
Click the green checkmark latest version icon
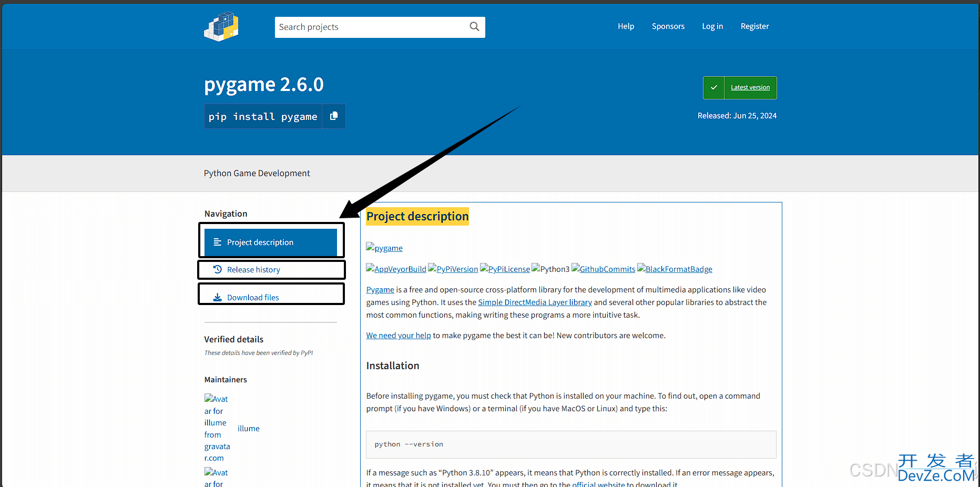point(713,88)
